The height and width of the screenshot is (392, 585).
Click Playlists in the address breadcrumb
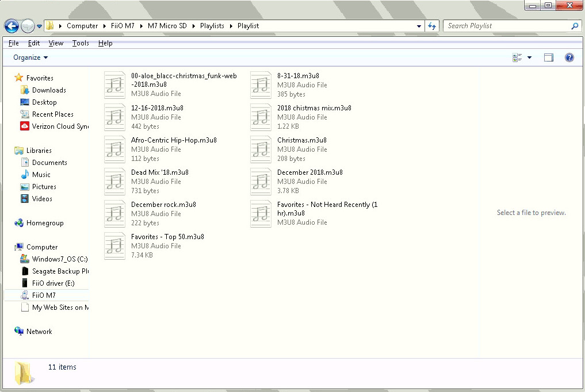coord(212,26)
